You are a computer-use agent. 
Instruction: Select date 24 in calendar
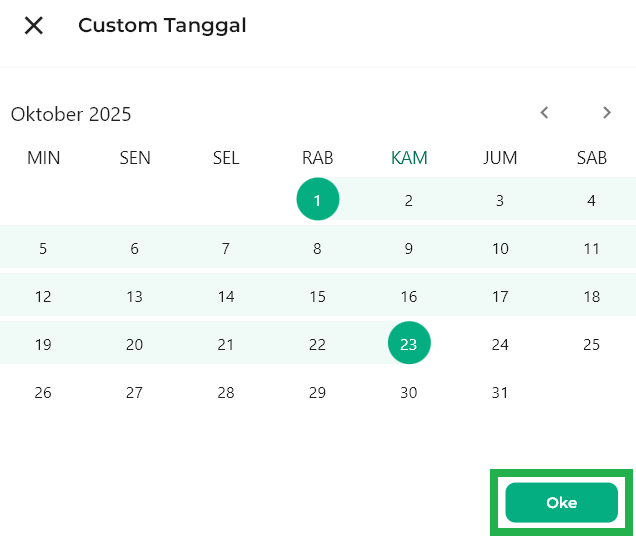click(x=500, y=344)
